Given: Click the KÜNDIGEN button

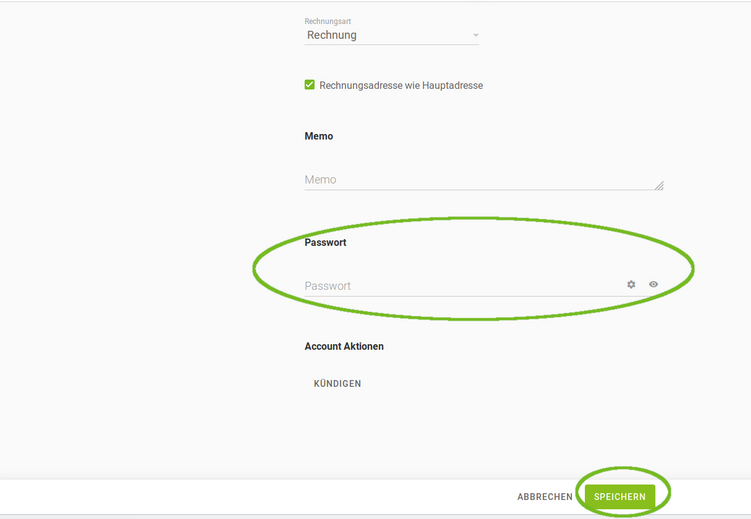Looking at the screenshot, I should coord(337,384).
